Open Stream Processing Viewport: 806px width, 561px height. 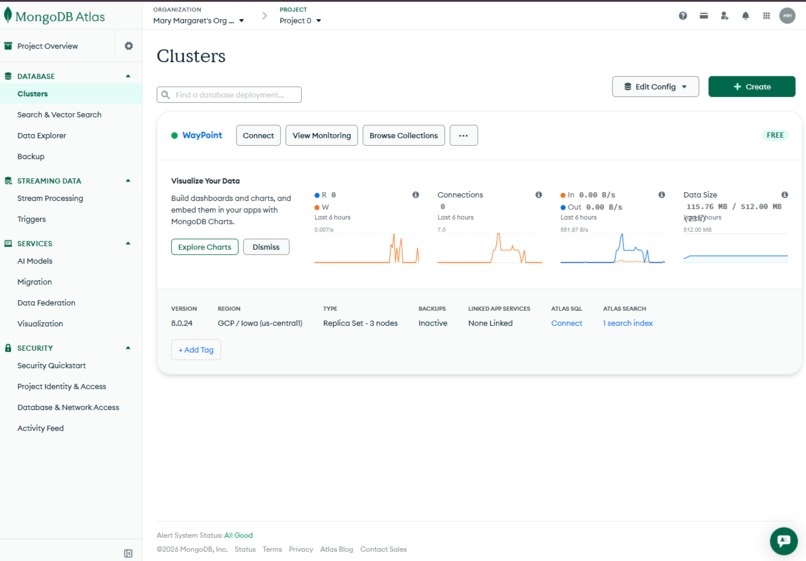coord(50,198)
